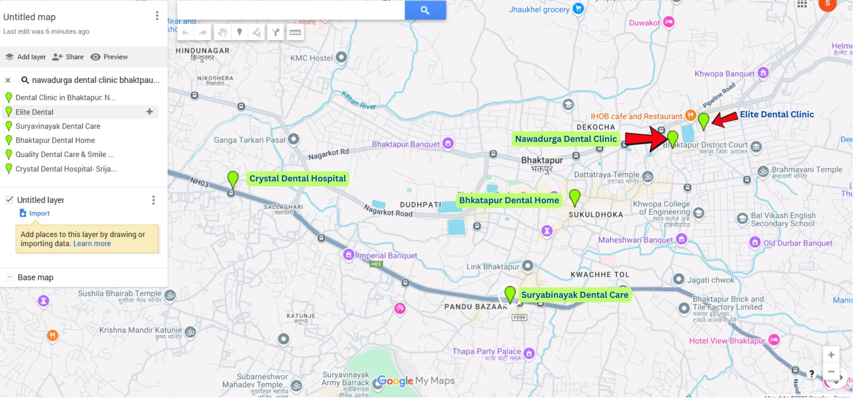Click the search input field
This screenshot has height=411, width=868.
point(291,10)
